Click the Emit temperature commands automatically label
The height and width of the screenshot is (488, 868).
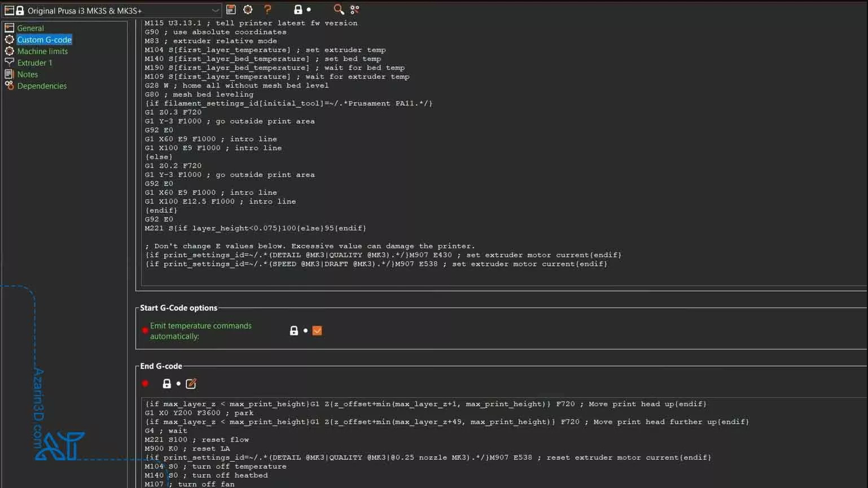(x=200, y=331)
